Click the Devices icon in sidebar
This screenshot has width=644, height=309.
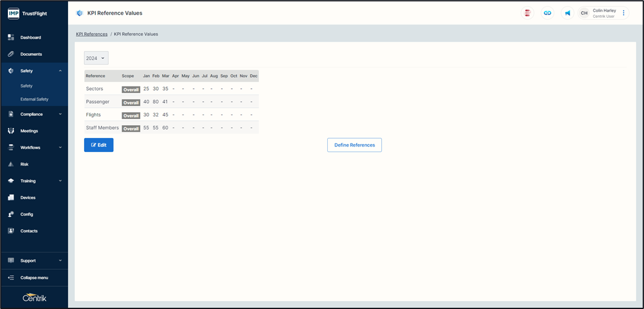11,197
